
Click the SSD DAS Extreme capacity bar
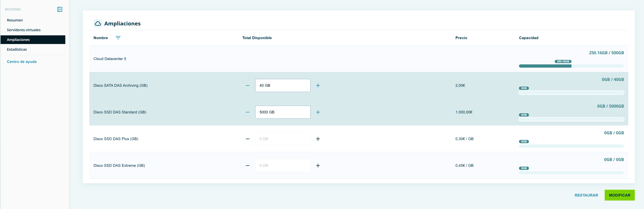pyautogui.click(x=571, y=173)
